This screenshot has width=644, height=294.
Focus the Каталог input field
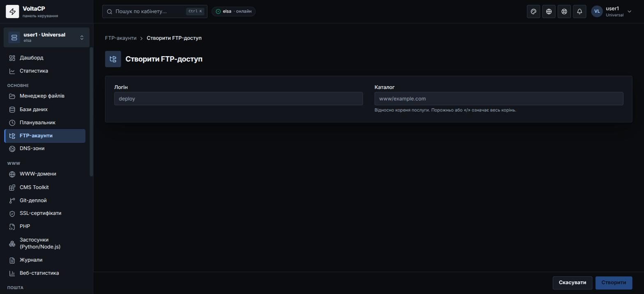(x=499, y=99)
